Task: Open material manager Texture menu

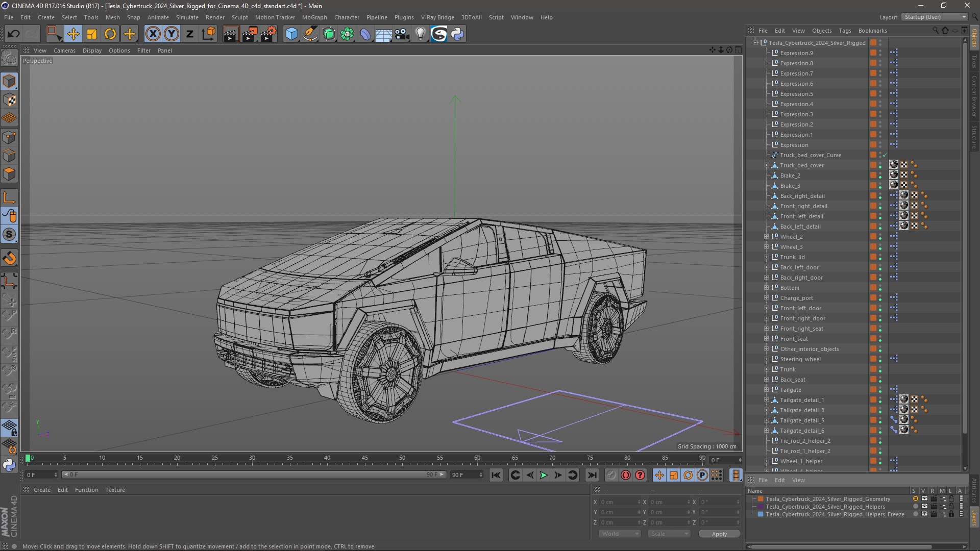Action: click(x=115, y=490)
